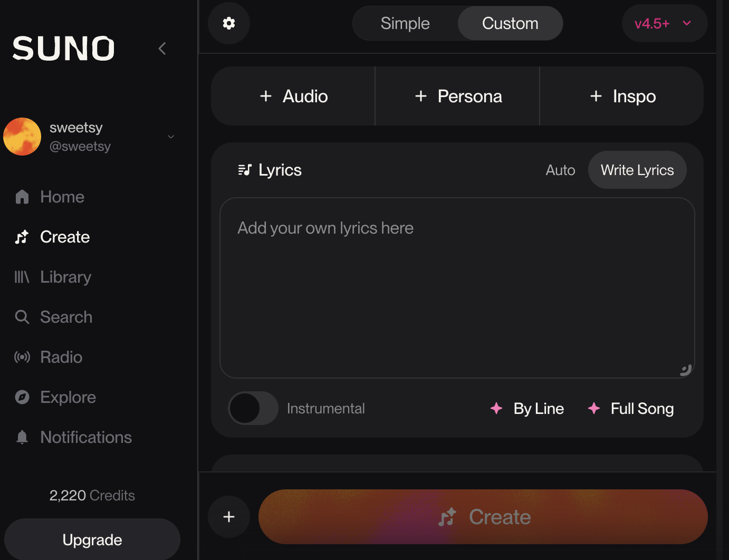Viewport: 729px width, 560px height.
Task: Click the Upgrade button
Action: coord(92,539)
